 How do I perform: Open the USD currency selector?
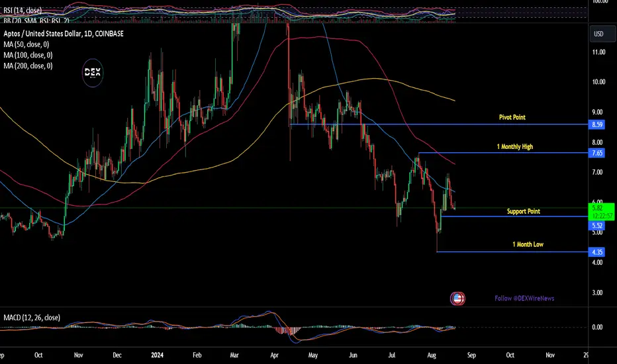click(x=602, y=34)
